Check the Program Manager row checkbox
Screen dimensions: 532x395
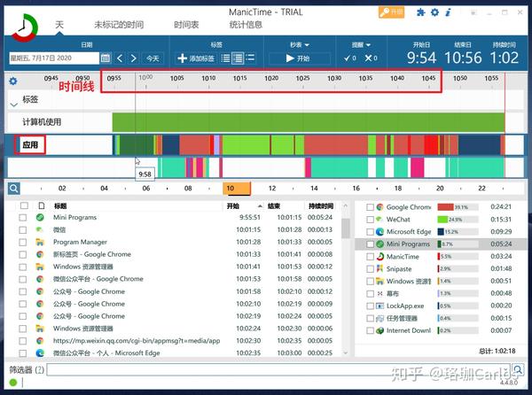click(23, 242)
